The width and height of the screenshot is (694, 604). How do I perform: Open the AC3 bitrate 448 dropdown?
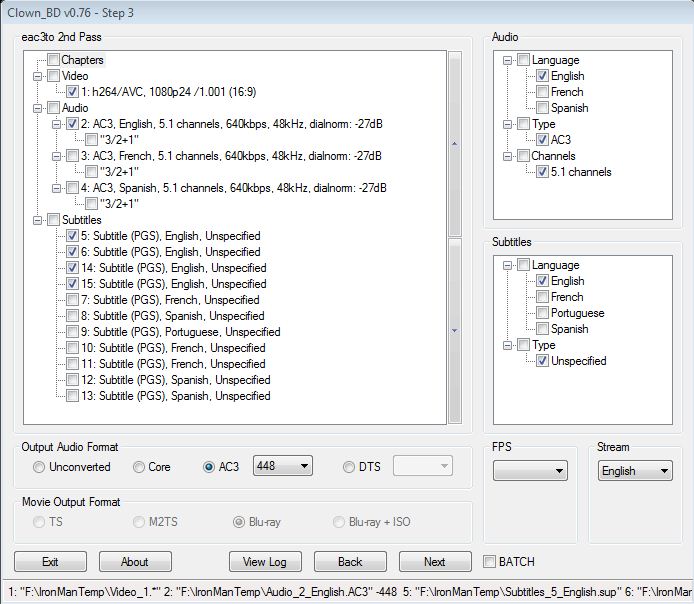pyautogui.click(x=283, y=466)
